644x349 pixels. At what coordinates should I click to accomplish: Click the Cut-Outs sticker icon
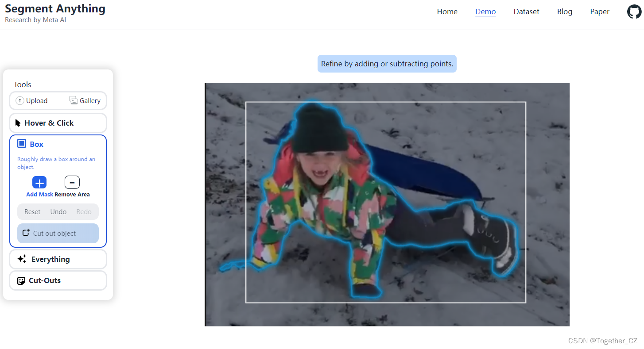click(21, 280)
